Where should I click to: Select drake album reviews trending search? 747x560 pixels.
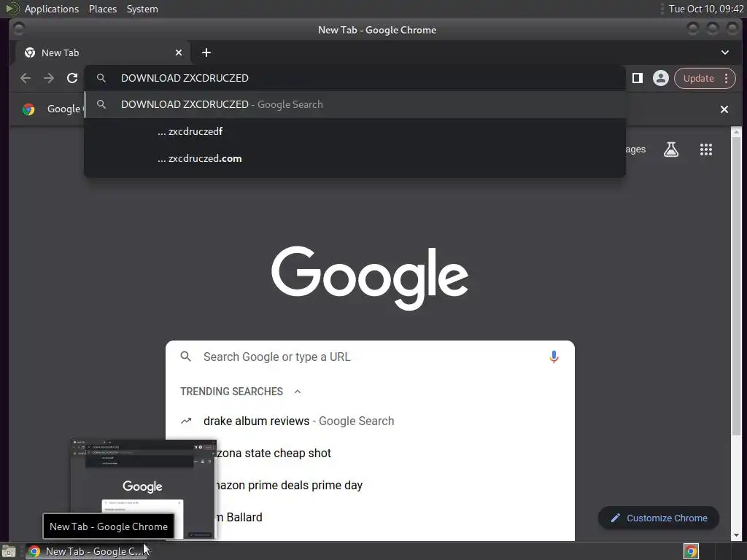[x=370, y=421]
